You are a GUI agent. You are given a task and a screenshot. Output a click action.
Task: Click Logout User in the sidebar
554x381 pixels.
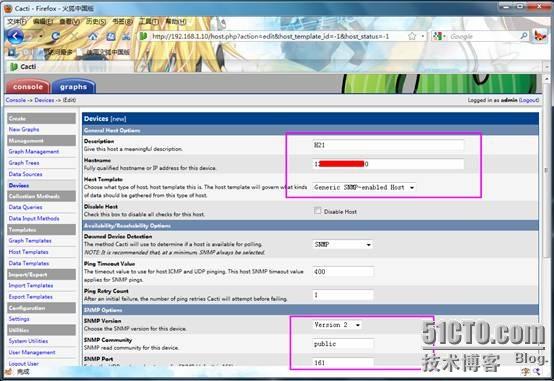[x=24, y=363]
